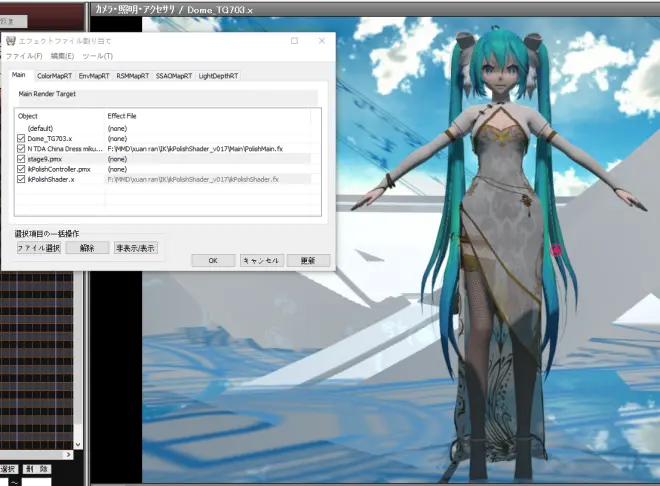
Task: Switch to the ColorMapRT tab
Action: pyautogui.click(x=54, y=76)
